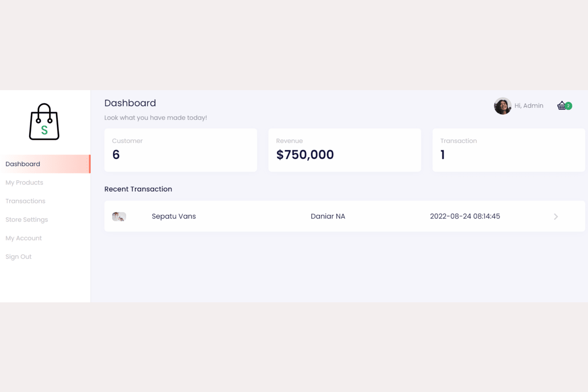Open the cart basket icon

562,106
